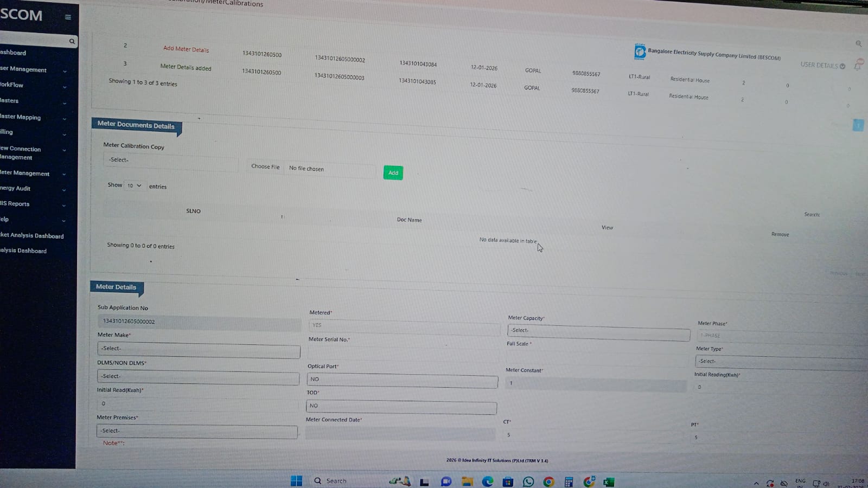Click the magnifier icon above User Details
868x488 pixels.
click(858, 43)
